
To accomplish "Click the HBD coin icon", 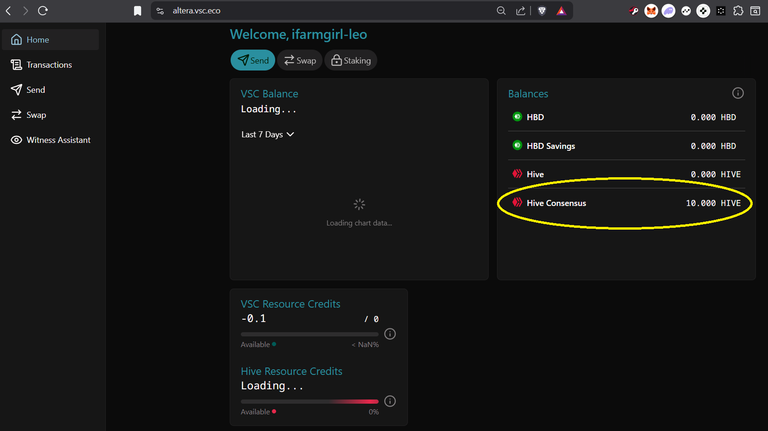I will click(x=517, y=117).
